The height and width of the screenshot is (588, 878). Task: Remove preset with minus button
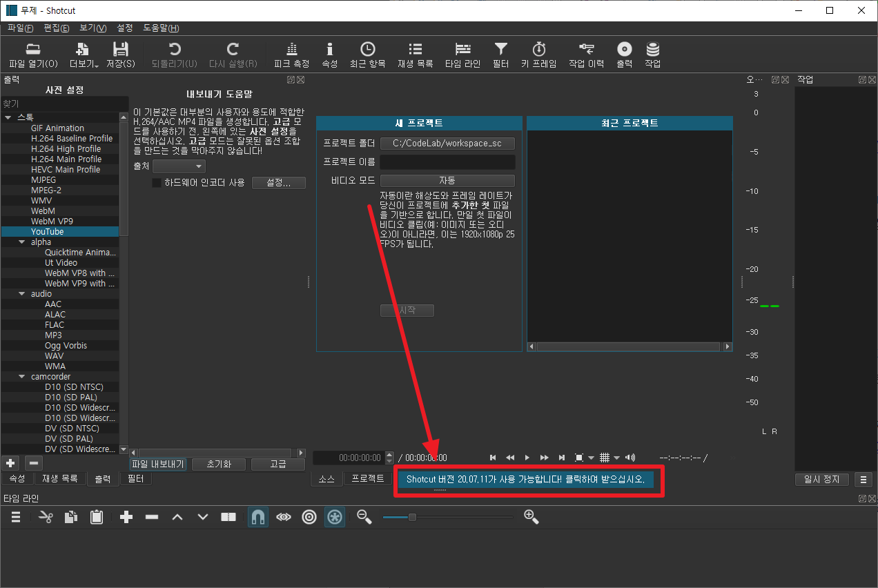[34, 463]
